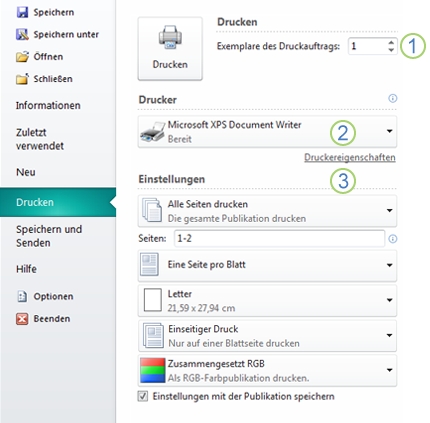Click the RGB color swatch of Zusammengesetzt RGB
The image size is (430, 423).
point(153,370)
